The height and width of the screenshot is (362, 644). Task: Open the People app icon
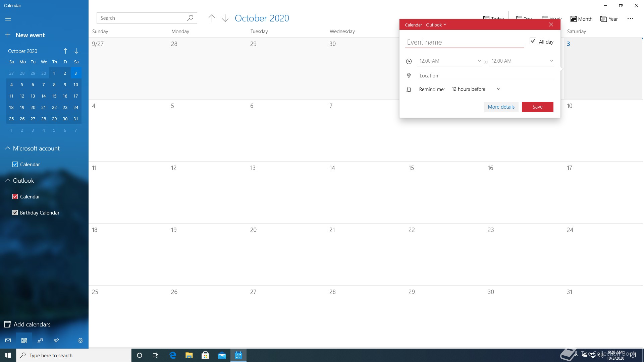(x=40, y=341)
